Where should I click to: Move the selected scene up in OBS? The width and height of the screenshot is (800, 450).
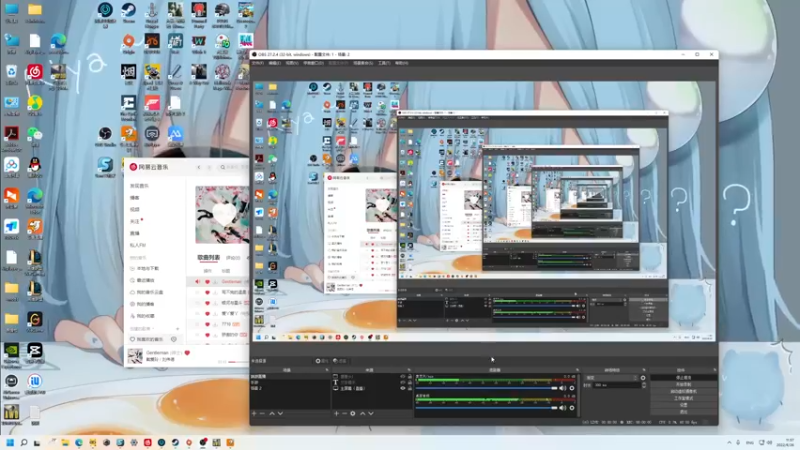point(271,413)
